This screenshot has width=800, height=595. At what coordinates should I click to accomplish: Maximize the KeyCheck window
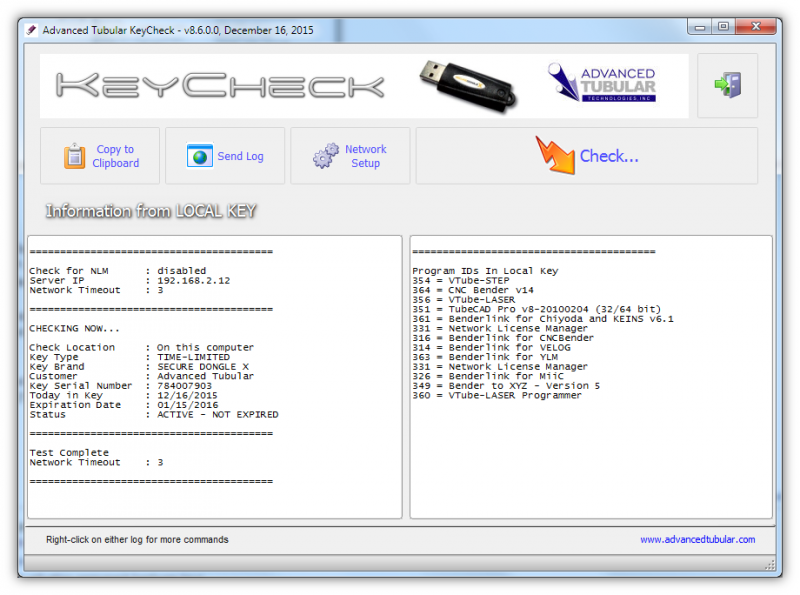pyautogui.click(x=723, y=27)
